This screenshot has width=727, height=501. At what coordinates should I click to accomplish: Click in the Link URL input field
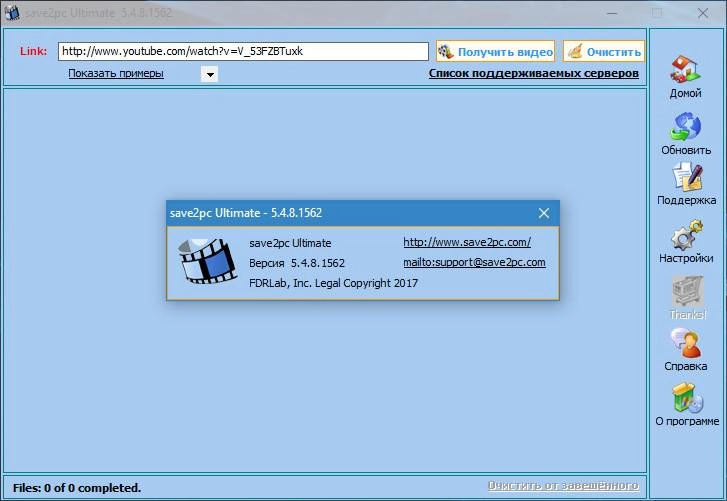tap(243, 51)
